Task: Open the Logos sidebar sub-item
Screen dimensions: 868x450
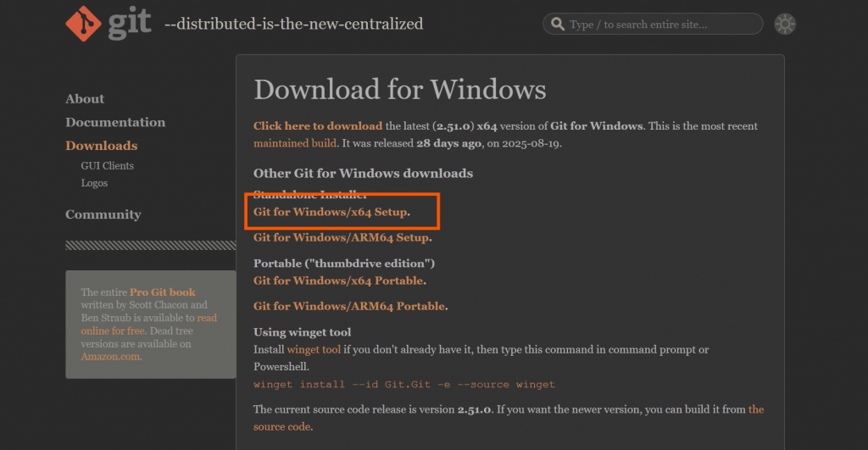Action: pyautogui.click(x=94, y=183)
